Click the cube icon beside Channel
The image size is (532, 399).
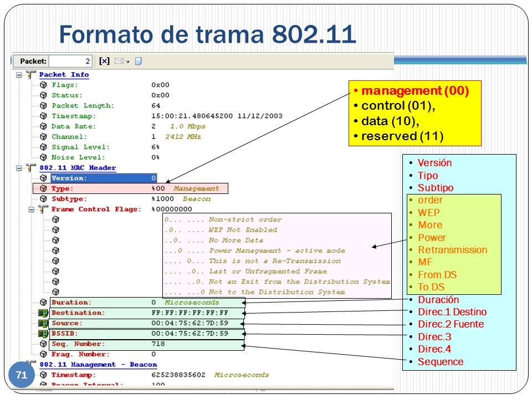coord(43,137)
